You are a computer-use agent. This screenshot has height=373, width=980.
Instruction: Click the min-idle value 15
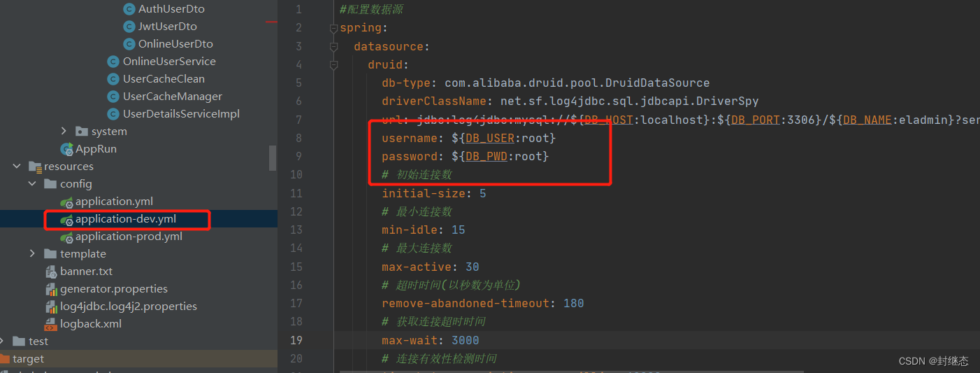(x=458, y=230)
